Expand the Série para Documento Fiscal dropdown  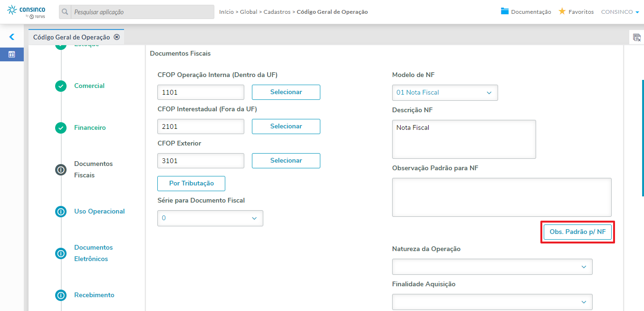click(x=210, y=218)
